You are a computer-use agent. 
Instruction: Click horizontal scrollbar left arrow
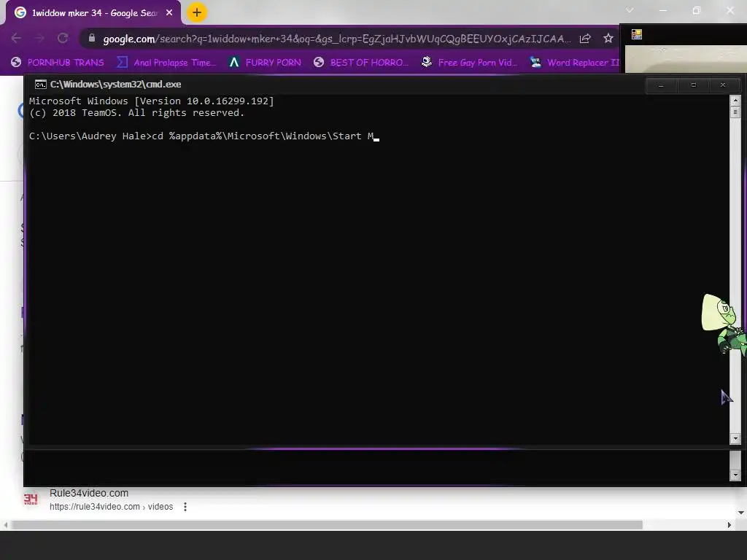point(5,525)
